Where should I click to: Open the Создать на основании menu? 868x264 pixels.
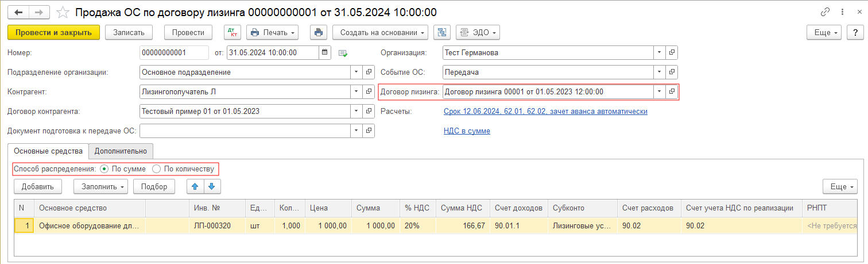tap(381, 32)
